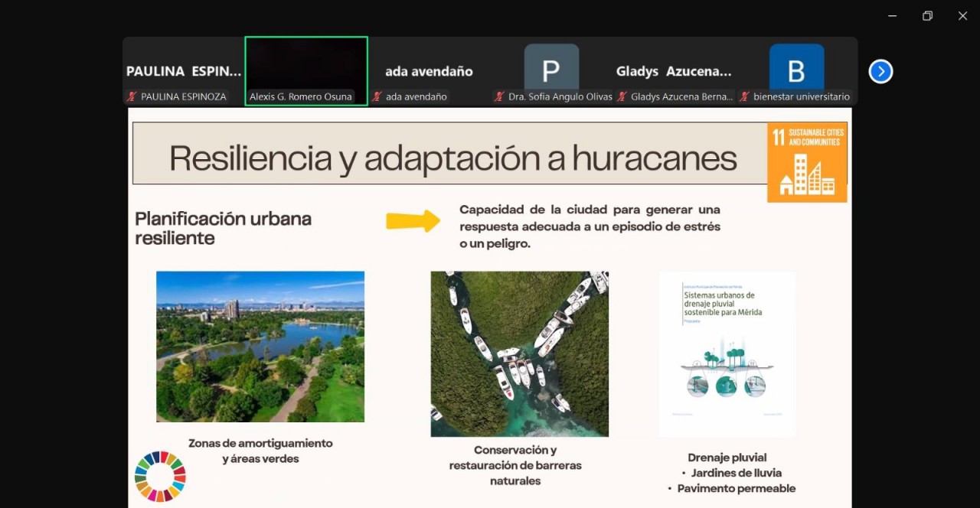Click the P avatar of Dra. Sofia Angulo Olivas
Image resolution: width=980 pixels, height=508 pixels.
click(x=552, y=67)
